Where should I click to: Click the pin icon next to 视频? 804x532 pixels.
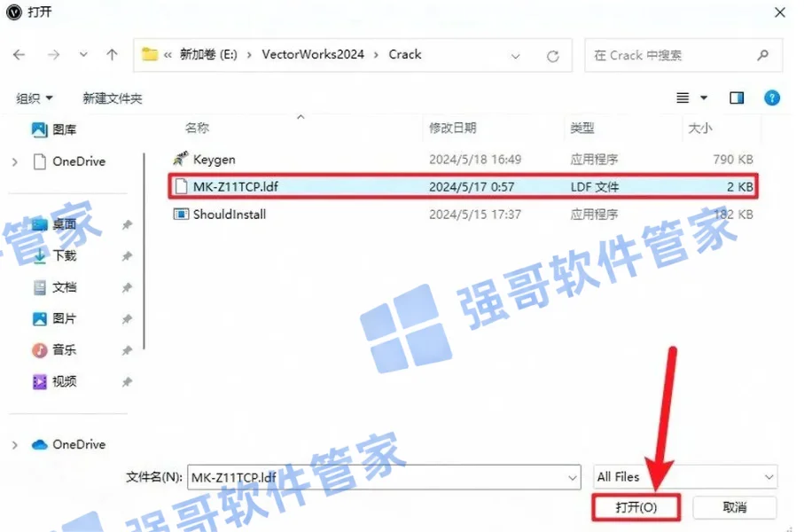(127, 381)
